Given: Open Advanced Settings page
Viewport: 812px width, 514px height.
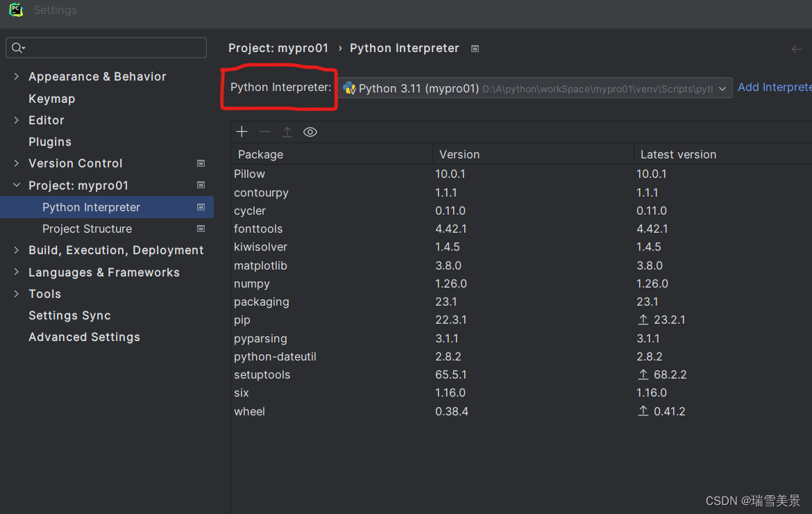Looking at the screenshot, I should click(x=85, y=337).
